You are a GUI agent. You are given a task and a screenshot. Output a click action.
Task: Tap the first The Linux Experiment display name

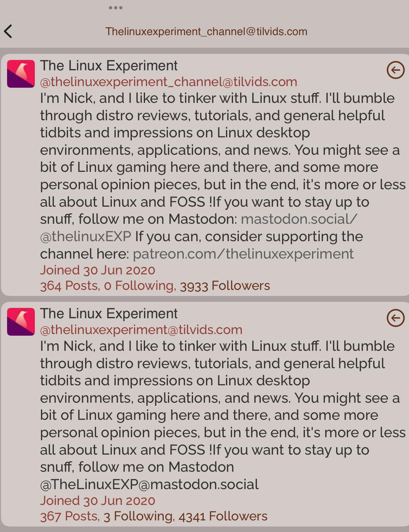[109, 65]
